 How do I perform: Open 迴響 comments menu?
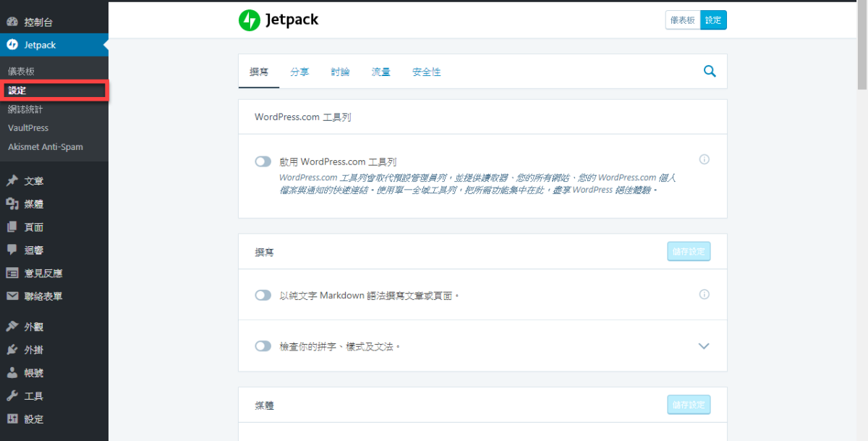pos(54,250)
